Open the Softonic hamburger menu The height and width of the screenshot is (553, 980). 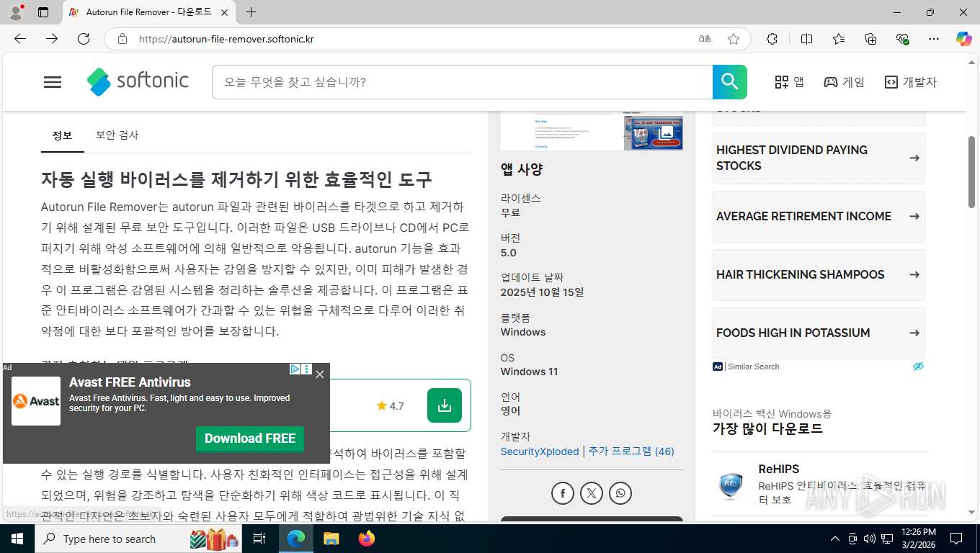click(x=53, y=82)
